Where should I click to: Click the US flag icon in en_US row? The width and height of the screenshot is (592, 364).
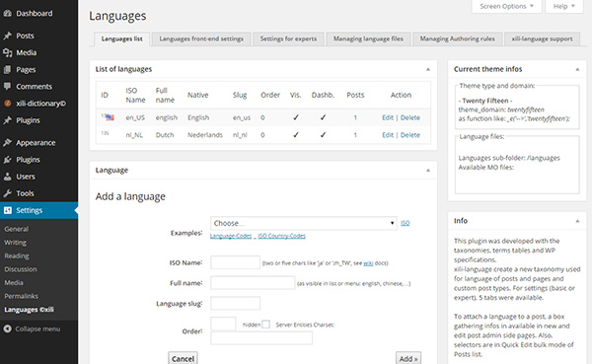(x=110, y=117)
